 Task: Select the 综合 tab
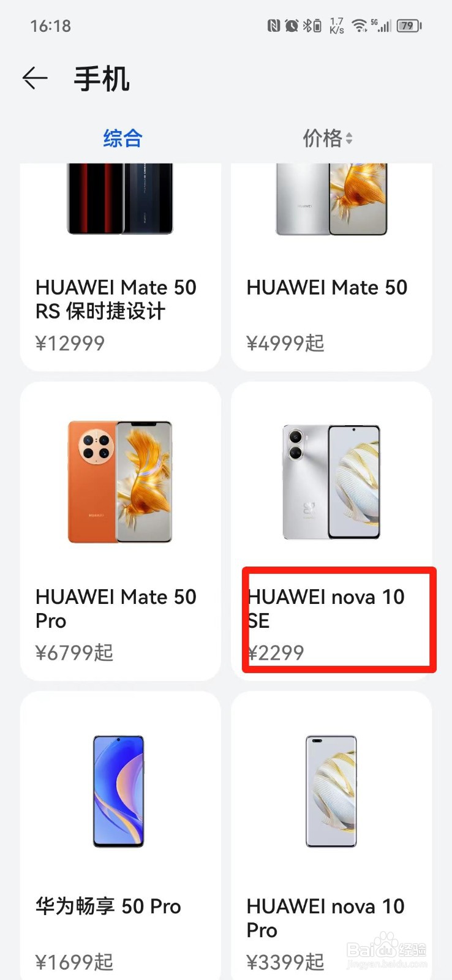pos(122,138)
